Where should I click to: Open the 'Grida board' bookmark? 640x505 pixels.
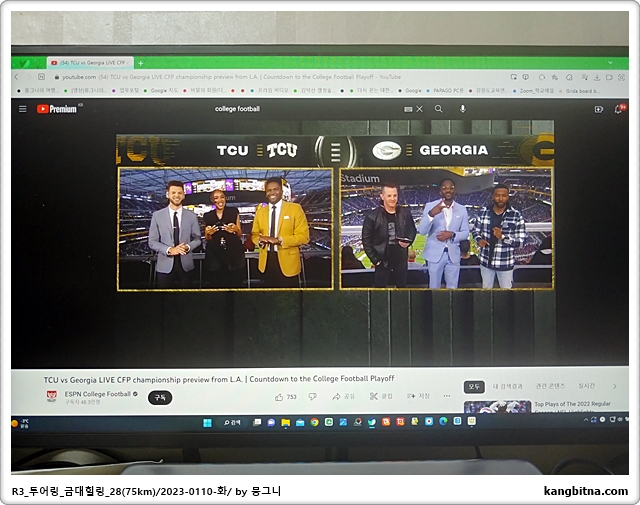tap(579, 91)
